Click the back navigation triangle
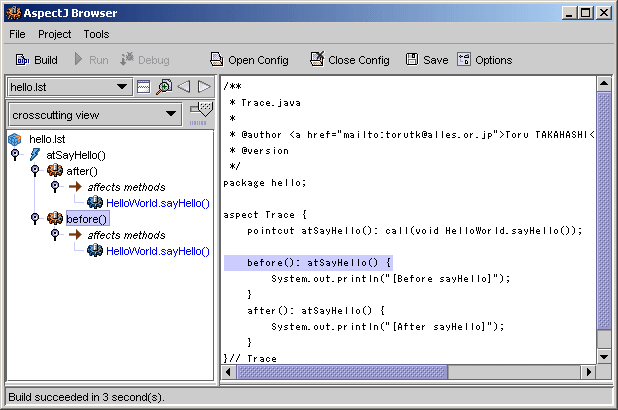The image size is (618, 410). pyautogui.click(x=184, y=87)
